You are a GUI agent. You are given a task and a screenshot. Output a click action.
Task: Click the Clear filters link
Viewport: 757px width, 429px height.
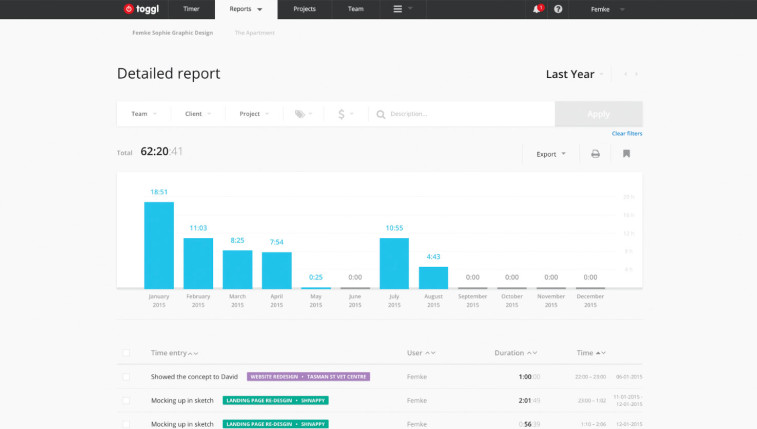tap(627, 133)
